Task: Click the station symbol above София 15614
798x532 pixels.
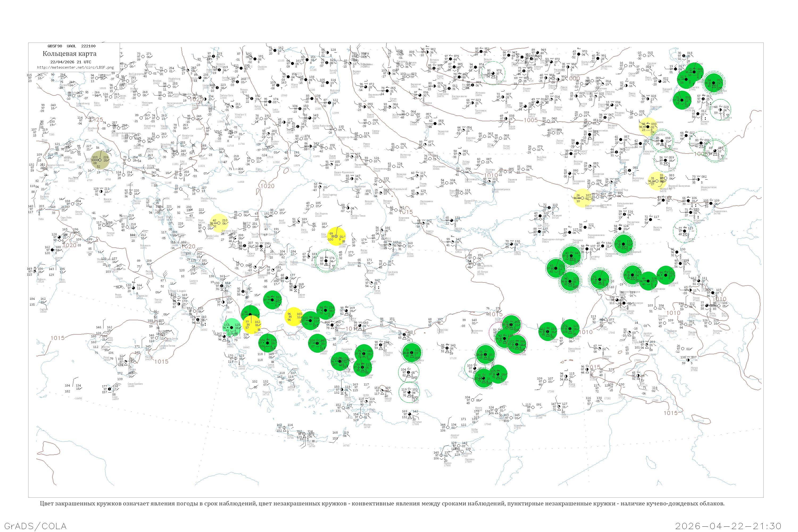Action: tap(295, 287)
